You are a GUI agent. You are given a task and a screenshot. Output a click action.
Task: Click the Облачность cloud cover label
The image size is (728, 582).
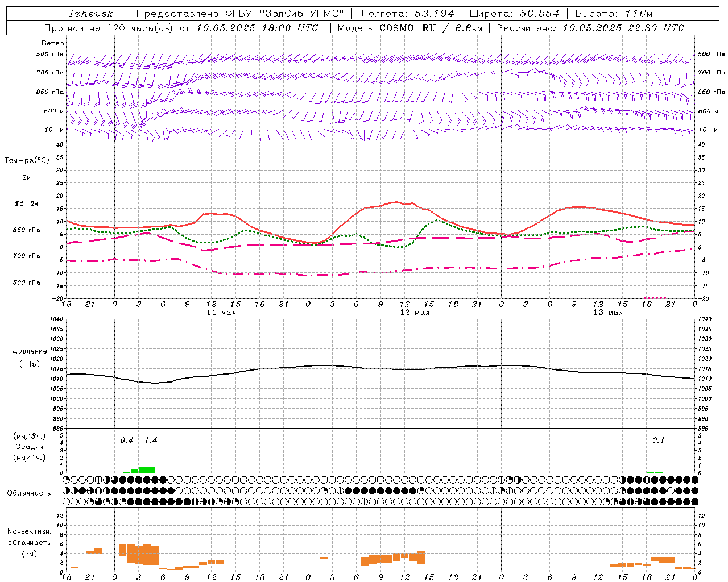pyautogui.click(x=29, y=493)
